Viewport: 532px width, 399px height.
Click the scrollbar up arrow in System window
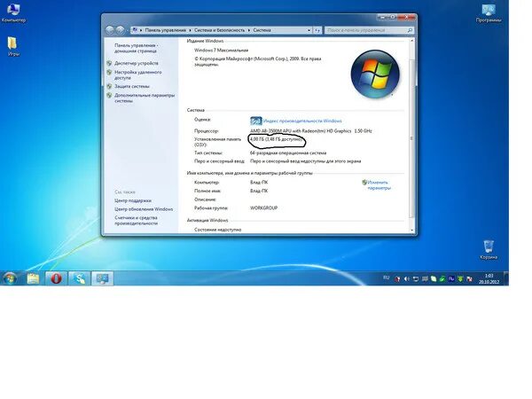coord(412,41)
